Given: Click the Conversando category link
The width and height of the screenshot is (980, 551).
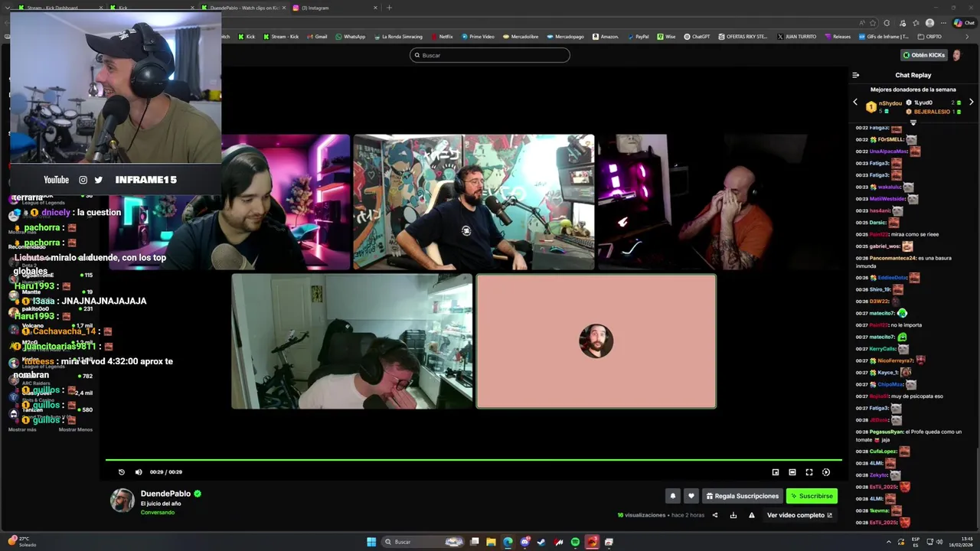Looking at the screenshot, I should click(x=157, y=512).
